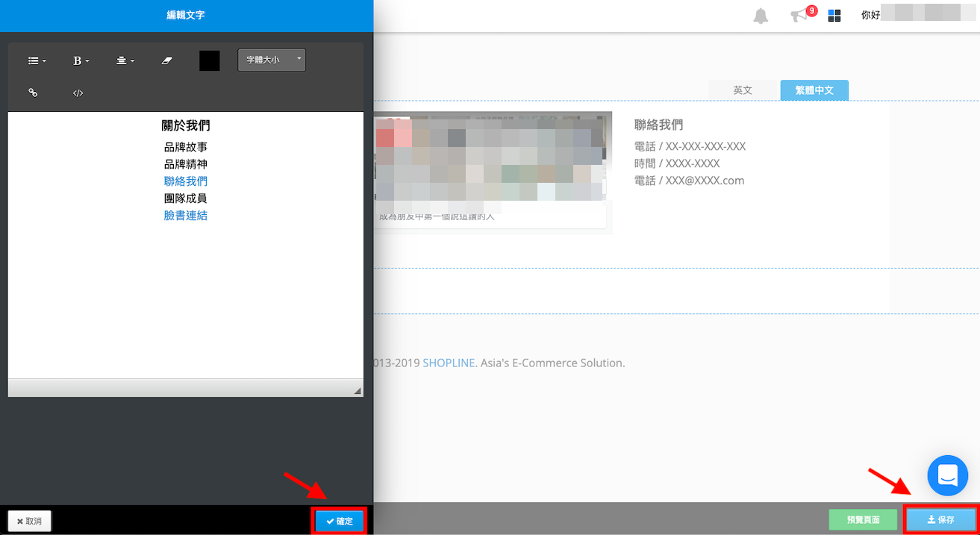The width and height of the screenshot is (980, 535).
Task: Click the eraser clear formatting icon
Action: [167, 61]
